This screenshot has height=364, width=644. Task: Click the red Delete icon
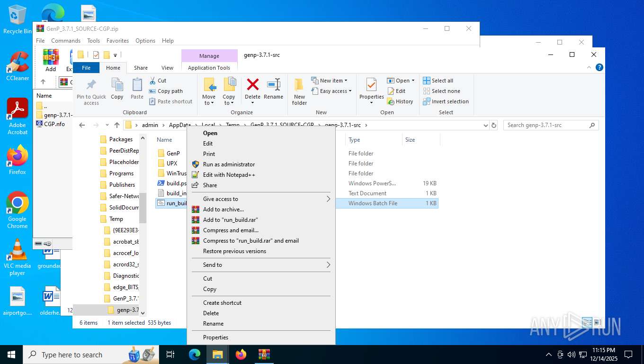(253, 85)
